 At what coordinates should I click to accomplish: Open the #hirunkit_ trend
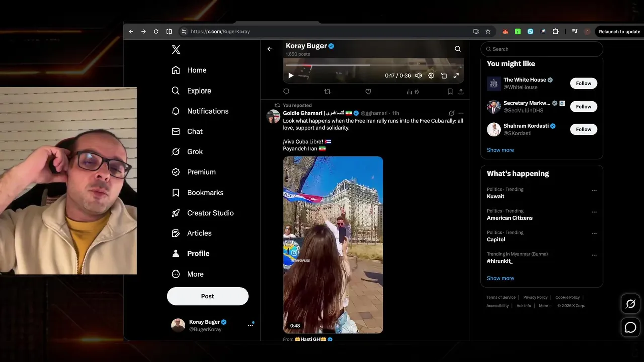500,261
